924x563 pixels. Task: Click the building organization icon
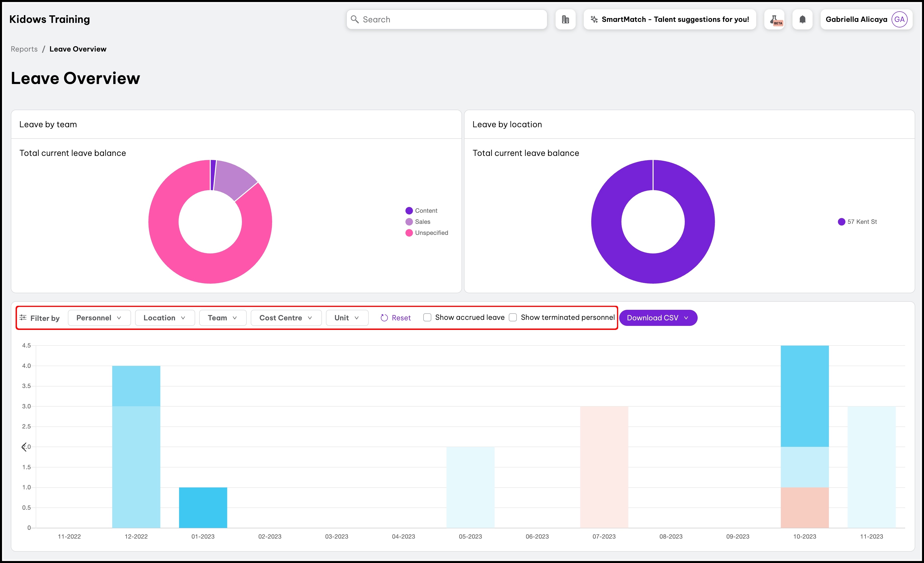[x=565, y=20]
